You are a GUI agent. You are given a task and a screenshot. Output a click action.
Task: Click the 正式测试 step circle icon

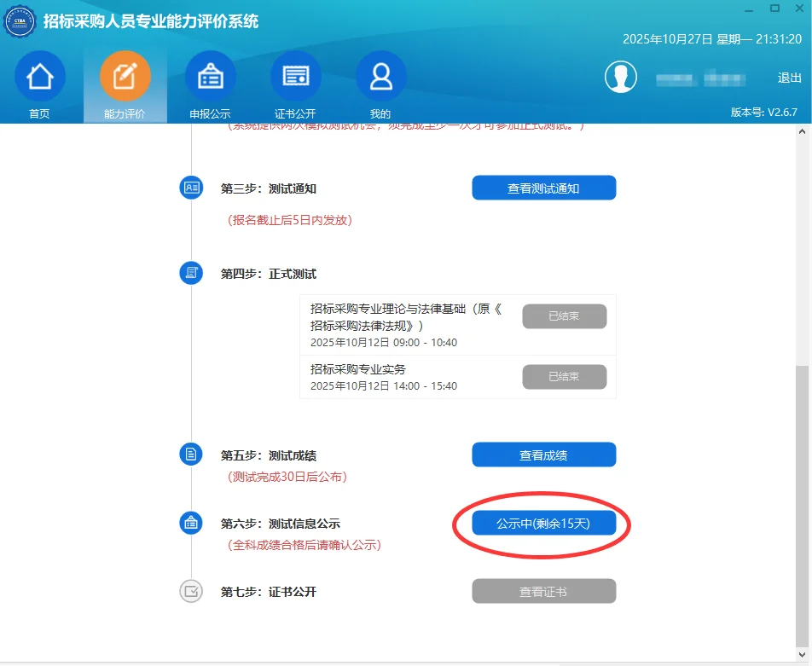click(x=191, y=274)
